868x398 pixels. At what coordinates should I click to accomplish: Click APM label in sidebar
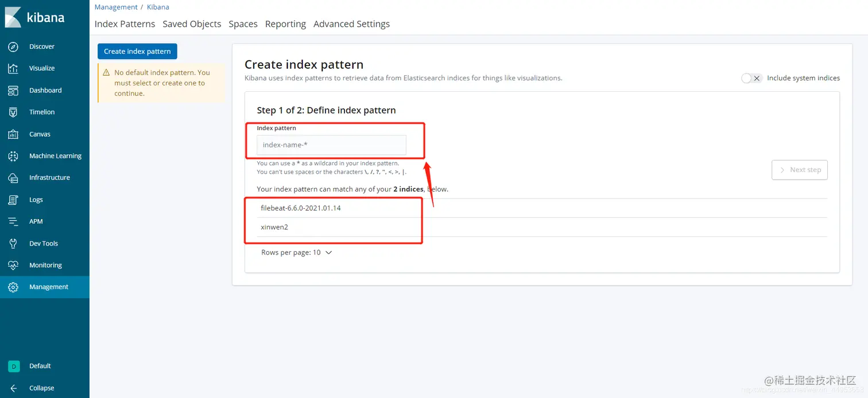click(x=36, y=221)
